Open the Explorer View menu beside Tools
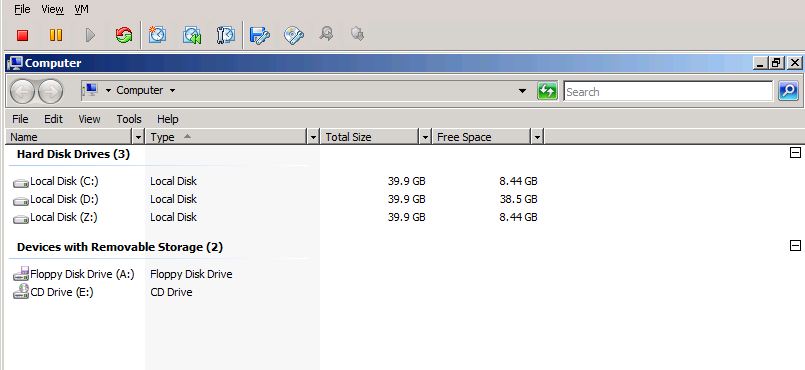The image size is (805, 370). [89, 119]
